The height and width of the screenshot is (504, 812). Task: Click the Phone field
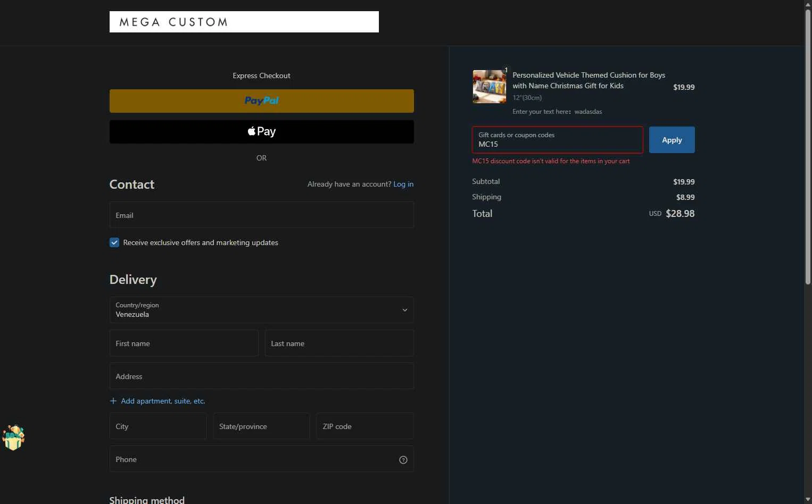tap(261, 459)
